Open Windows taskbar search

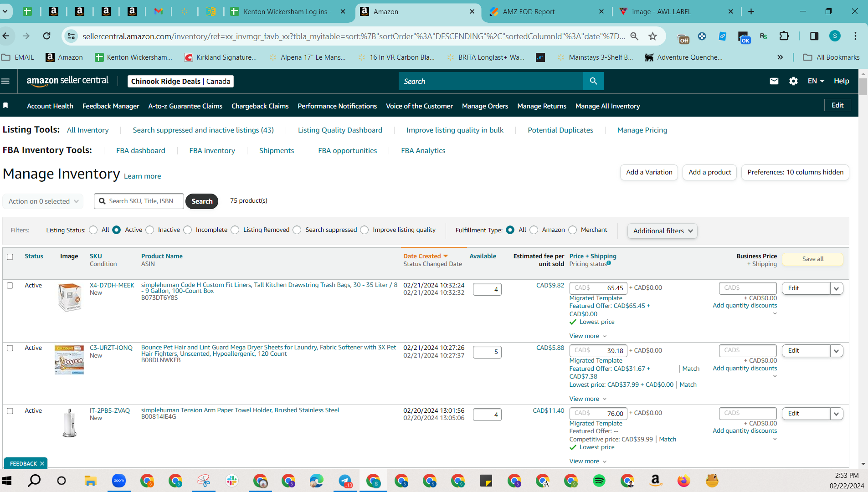[34, 481]
